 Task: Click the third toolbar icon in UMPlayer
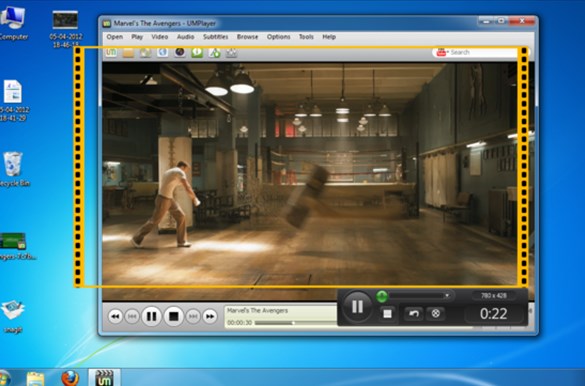pyautogui.click(x=146, y=53)
